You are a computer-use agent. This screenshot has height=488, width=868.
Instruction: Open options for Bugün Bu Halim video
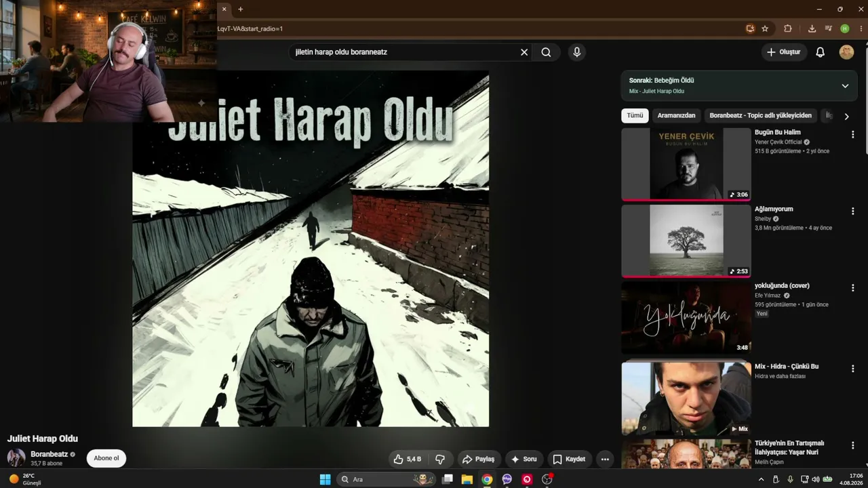pos(852,135)
